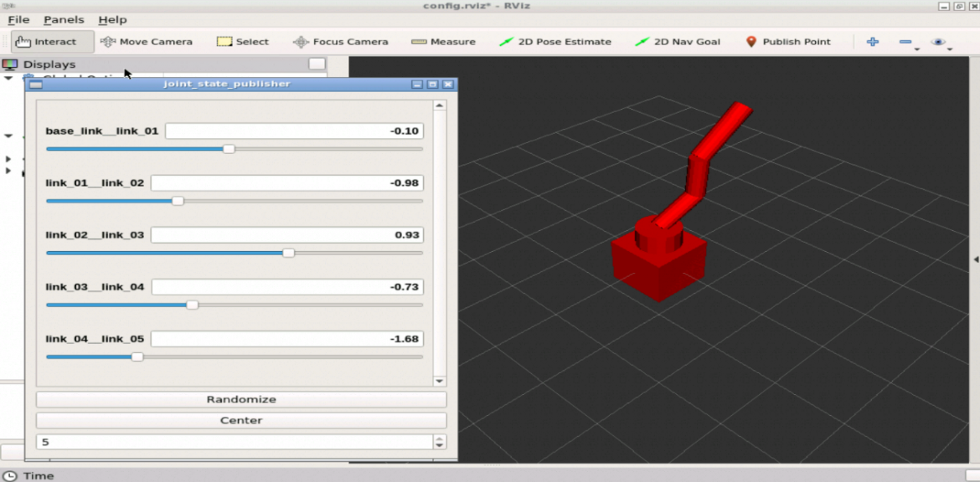980x482 pixels.
Task: Minimize the joint_state_publisher window
Action: [417, 85]
